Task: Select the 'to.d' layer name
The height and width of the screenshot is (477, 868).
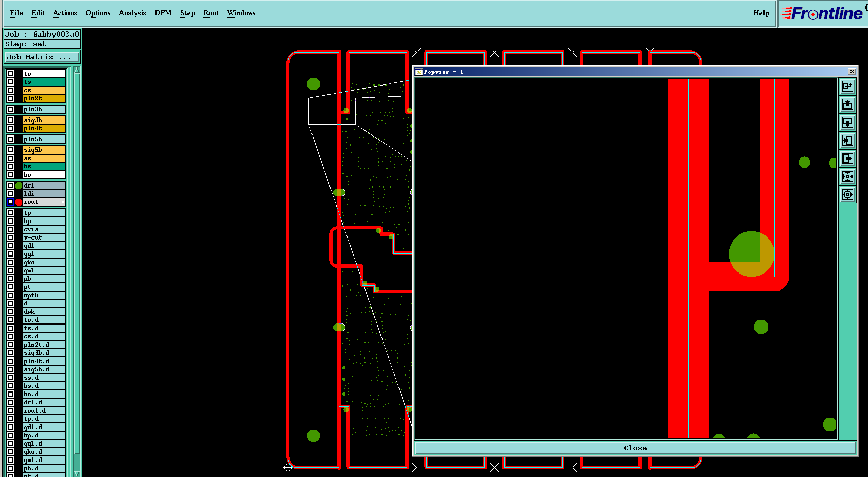Action: [x=44, y=320]
